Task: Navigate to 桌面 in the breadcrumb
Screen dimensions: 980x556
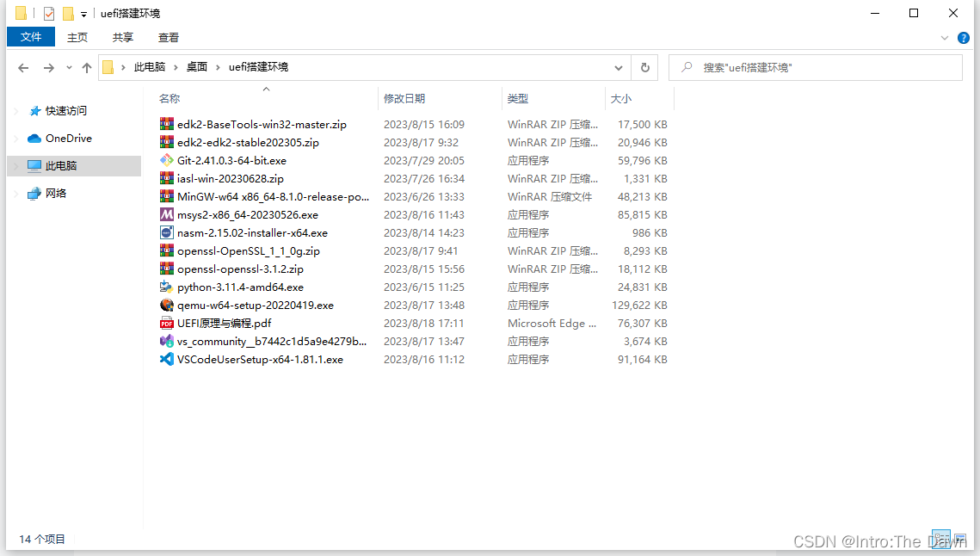Action: (197, 67)
